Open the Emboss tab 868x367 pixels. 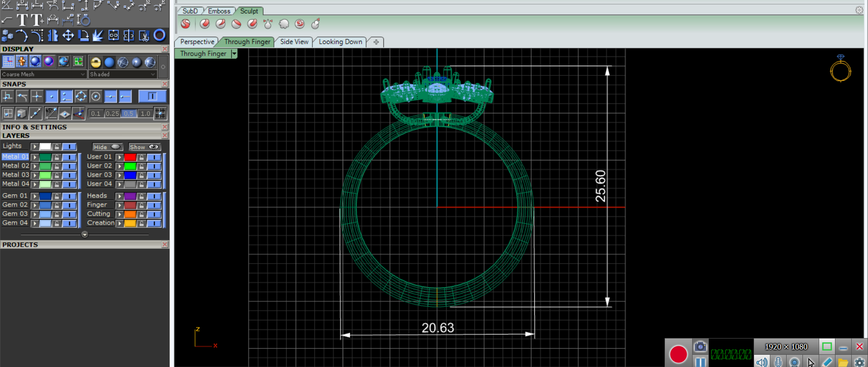(219, 11)
